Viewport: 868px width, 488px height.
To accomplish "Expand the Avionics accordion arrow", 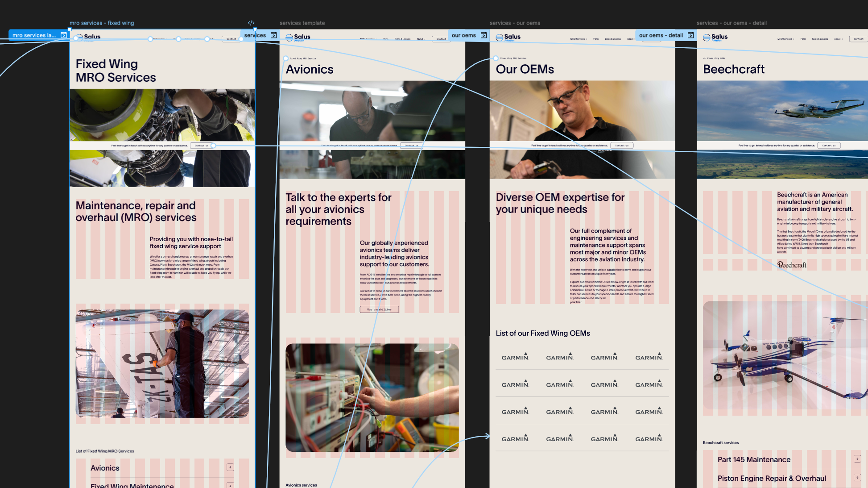I will (x=230, y=467).
